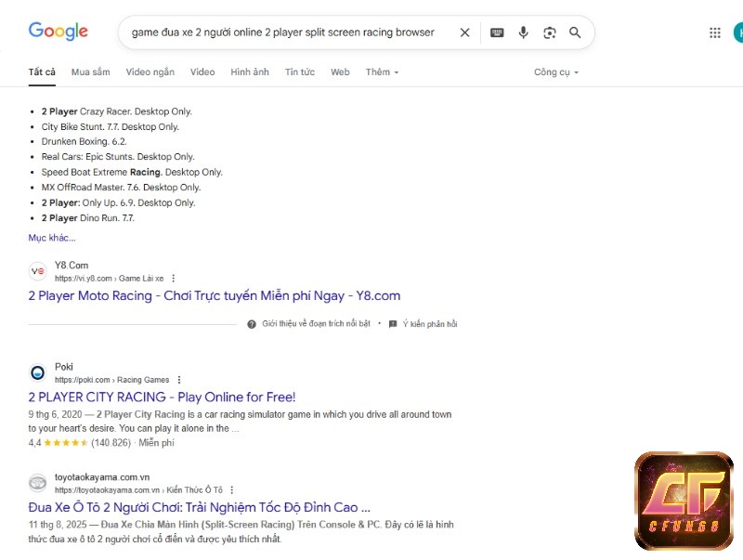Open 2 PLAYER CITY RACING Poki result

click(162, 397)
